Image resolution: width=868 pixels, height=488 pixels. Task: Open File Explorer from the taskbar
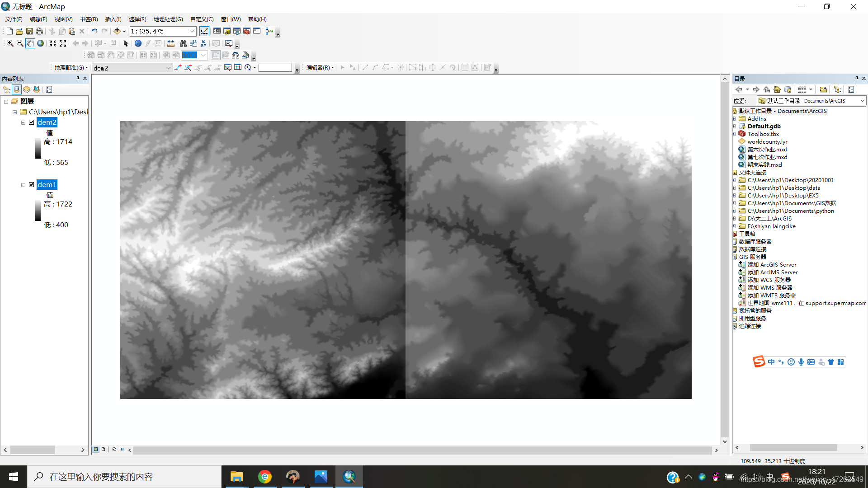(236, 477)
